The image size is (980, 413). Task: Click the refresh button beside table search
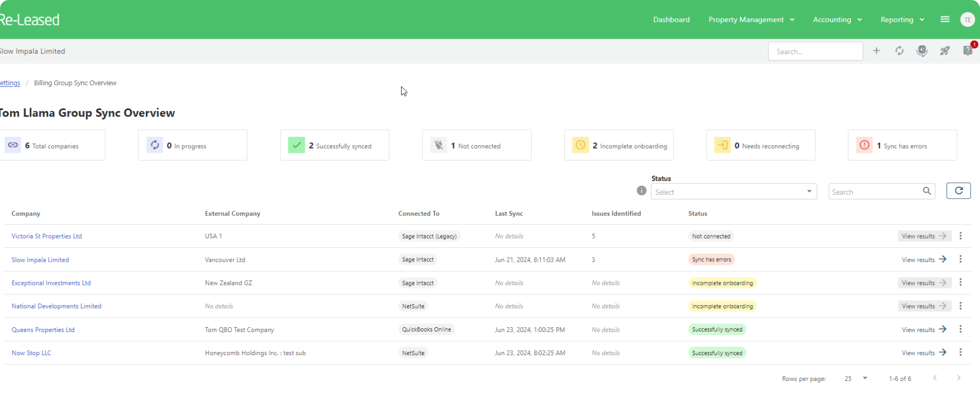pyautogui.click(x=958, y=191)
